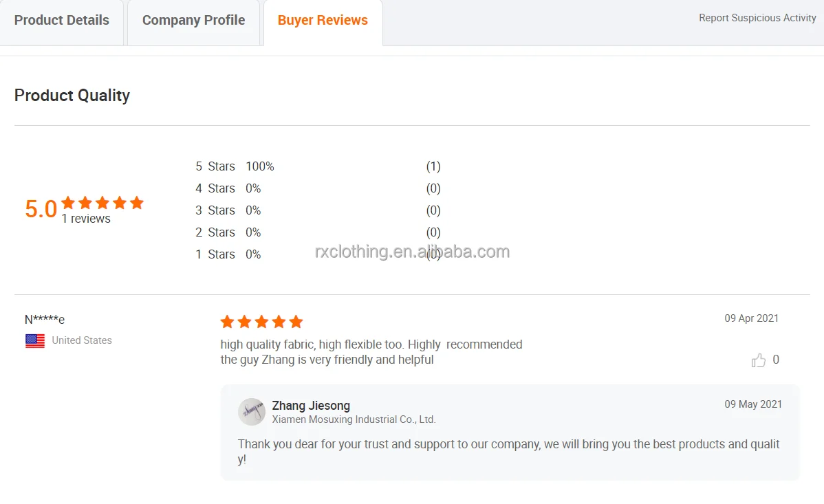Image resolution: width=824 pixels, height=504 pixels.
Task: Click the 1 reviews count text
Action: pyautogui.click(x=86, y=219)
